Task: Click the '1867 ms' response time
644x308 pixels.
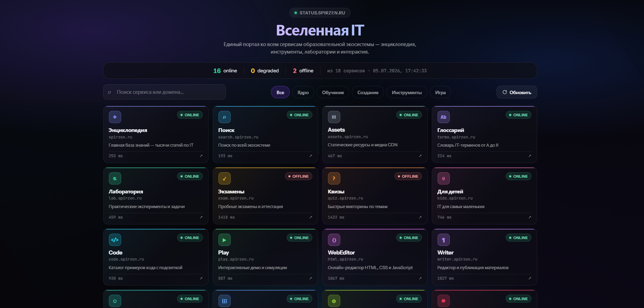Action: [336, 278]
